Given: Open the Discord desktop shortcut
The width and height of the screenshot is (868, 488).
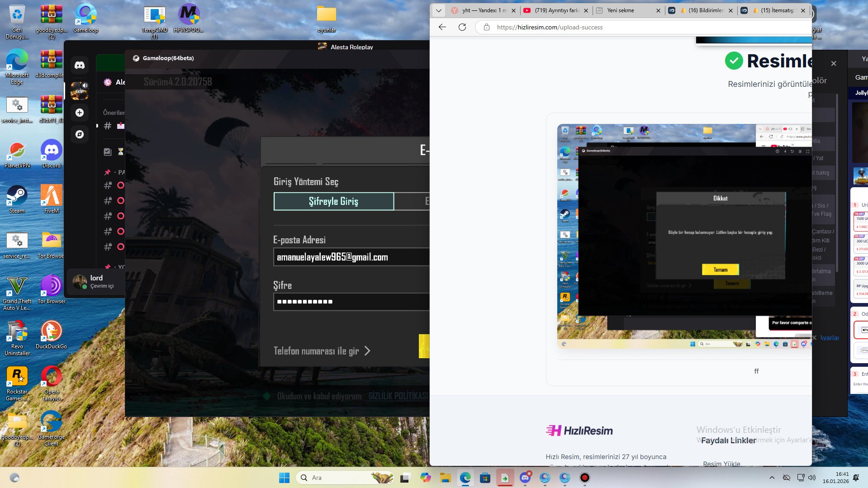Looking at the screenshot, I should [x=52, y=154].
